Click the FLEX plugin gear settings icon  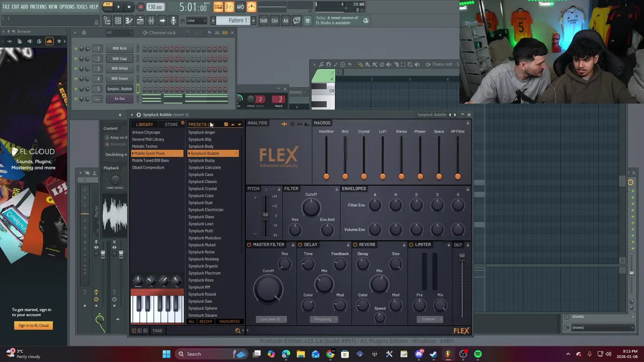click(x=138, y=115)
